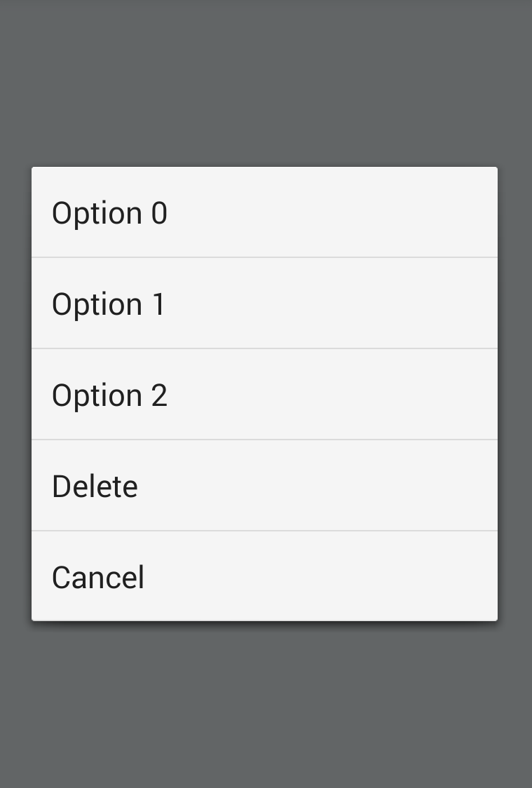Dismiss the dialog using Cancel

pyautogui.click(x=264, y=576)
